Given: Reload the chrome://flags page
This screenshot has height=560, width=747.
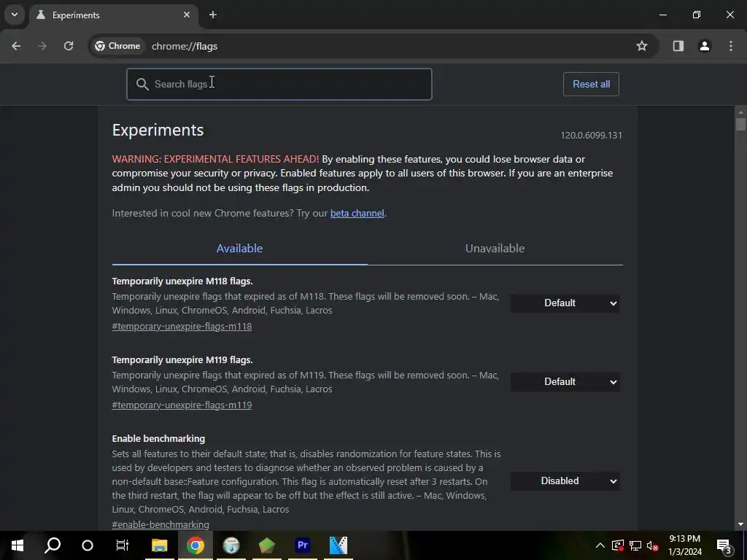Looking at the screenshot, I should 69,46.
